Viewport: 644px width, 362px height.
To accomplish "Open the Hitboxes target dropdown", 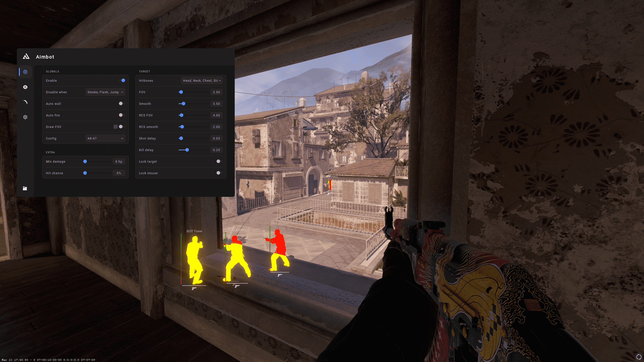I will 201,80.
